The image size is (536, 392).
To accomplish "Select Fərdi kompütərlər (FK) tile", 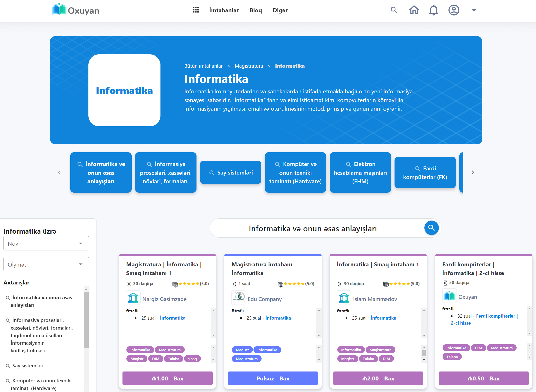I will coord(425,173).
